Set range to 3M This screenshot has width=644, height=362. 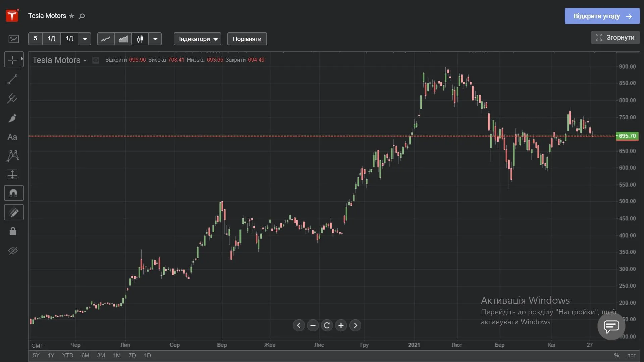pos(101,355)
